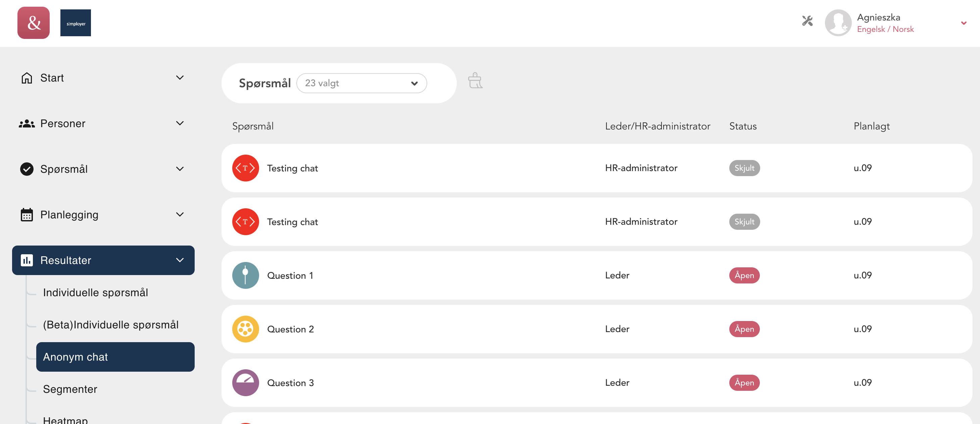This screenshot has width=980, height=424.
Task: Expand the Personer menu chevron
Action: tap(180, 123)
